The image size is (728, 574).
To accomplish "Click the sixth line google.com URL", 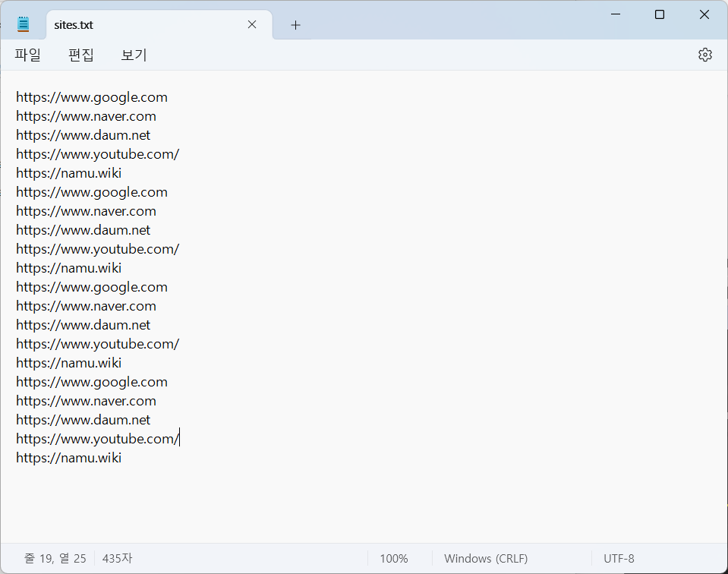I will pyautogui.click(x=92, y=192).
